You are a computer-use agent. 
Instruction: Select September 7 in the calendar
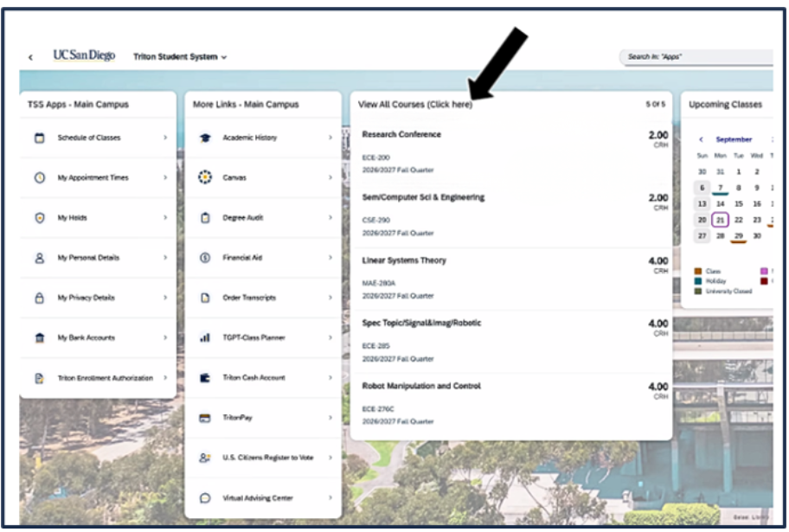720,188
